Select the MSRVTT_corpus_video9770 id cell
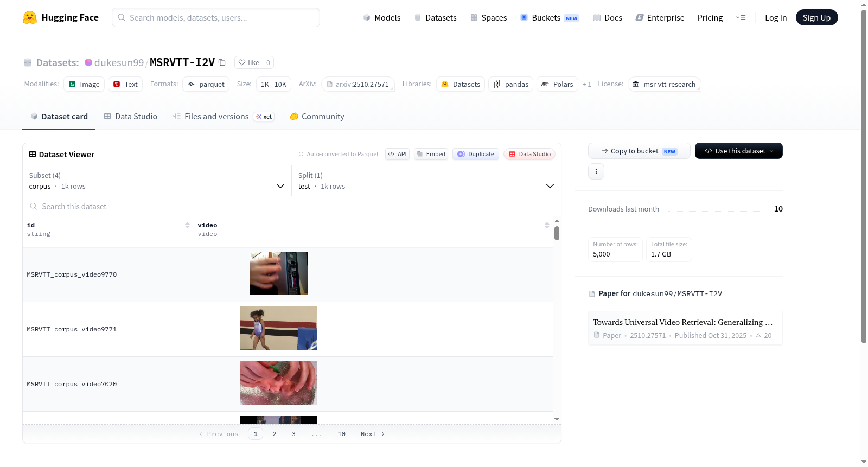868x467 pixels. click(x=107, y=274)
